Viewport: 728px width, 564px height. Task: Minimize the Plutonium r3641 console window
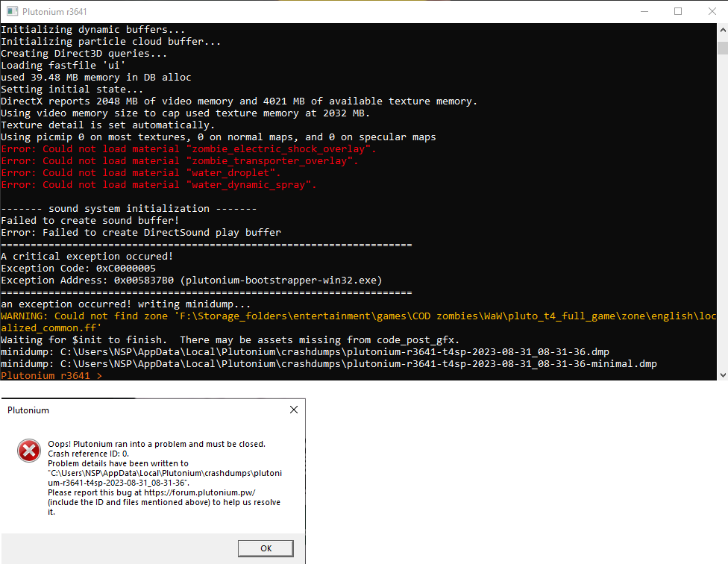click(x=644, y=11)
